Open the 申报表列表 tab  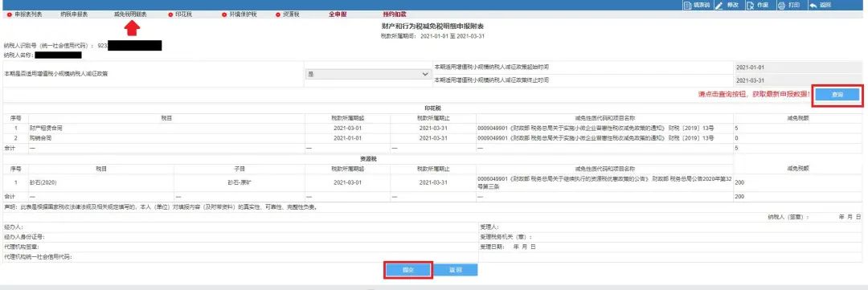point(27,14)
